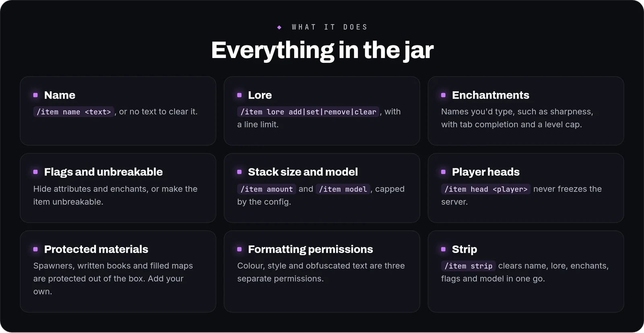Click the Formatting permissions card title
The width and height of the screenshot is (644, 333).
coord(310,249)
